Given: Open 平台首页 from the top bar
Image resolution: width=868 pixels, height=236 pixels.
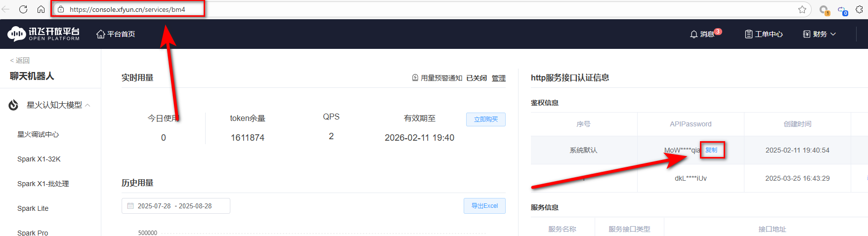Looking at the screenshot, I should (116, 34).
